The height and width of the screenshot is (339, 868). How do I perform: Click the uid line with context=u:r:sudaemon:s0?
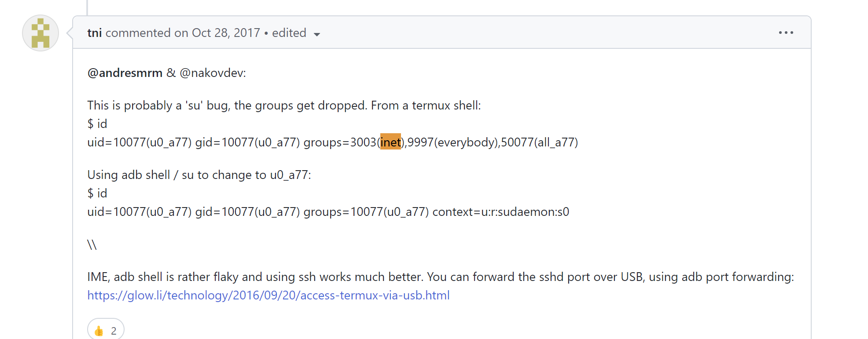[328, 212]
